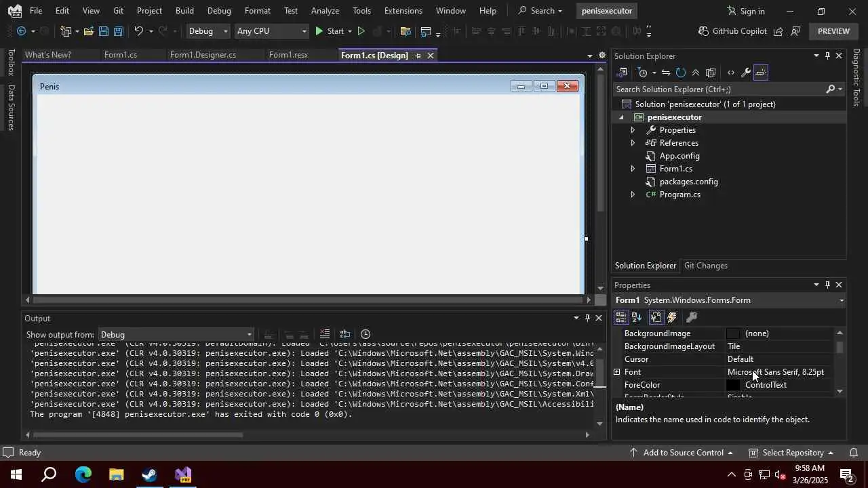Image resolution: width=868 pixels, height=488 pixels.
Task: Open GitHub Copilot from the toolbar
Action: (732, 31)
